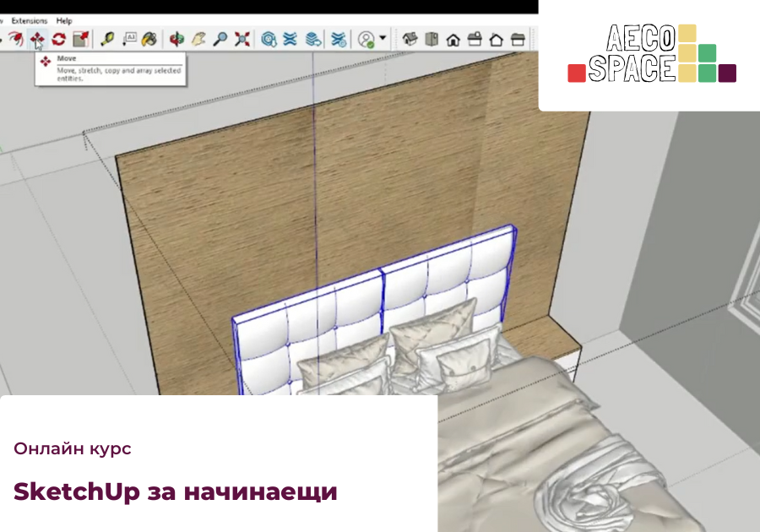Select the Text label tool
The image size is (760, 532).
coord(129,38)
